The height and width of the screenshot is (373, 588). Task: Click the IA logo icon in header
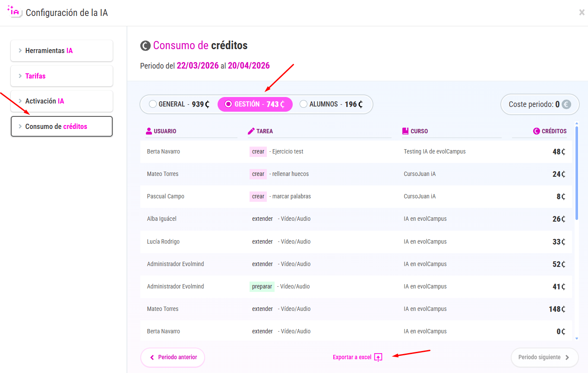(15, 12)
